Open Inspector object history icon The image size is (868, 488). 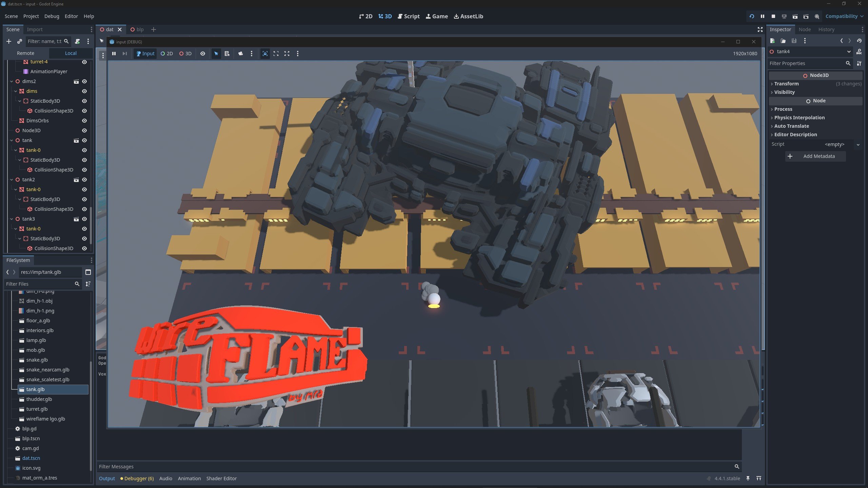(x=859, y=41)
